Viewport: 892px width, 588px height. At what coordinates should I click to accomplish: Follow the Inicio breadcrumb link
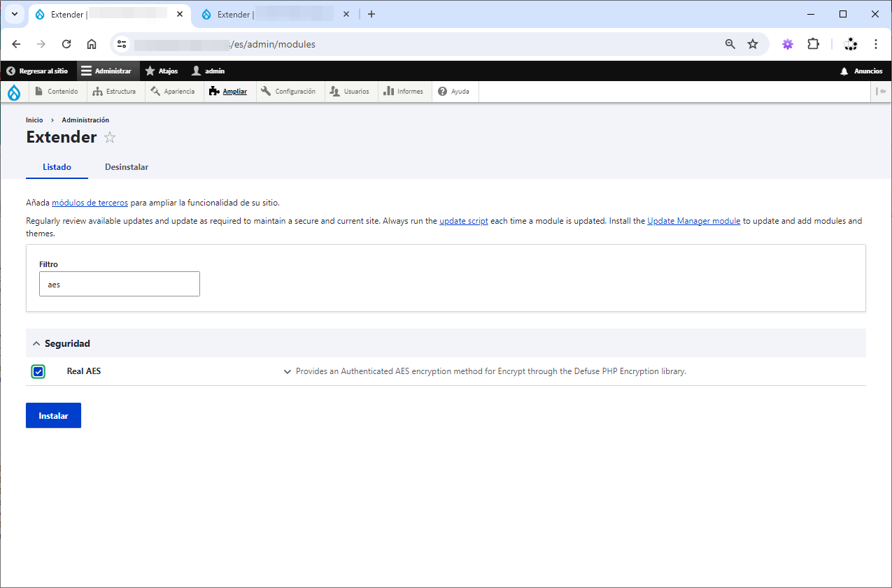click(x=34, y=120)
